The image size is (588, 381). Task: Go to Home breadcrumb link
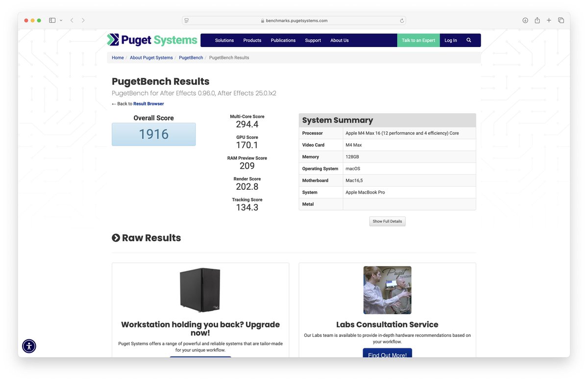pyautogui.click(x=118, y=58)
